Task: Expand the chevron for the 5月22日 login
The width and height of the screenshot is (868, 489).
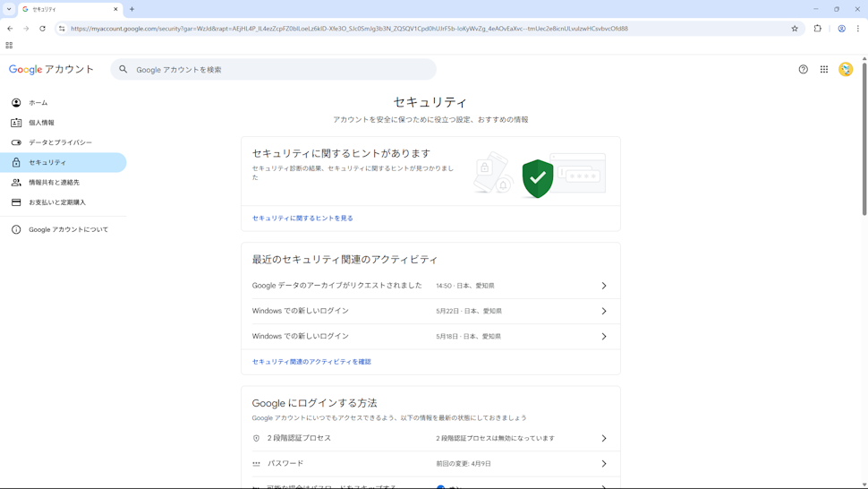Action: pos(603,312)
